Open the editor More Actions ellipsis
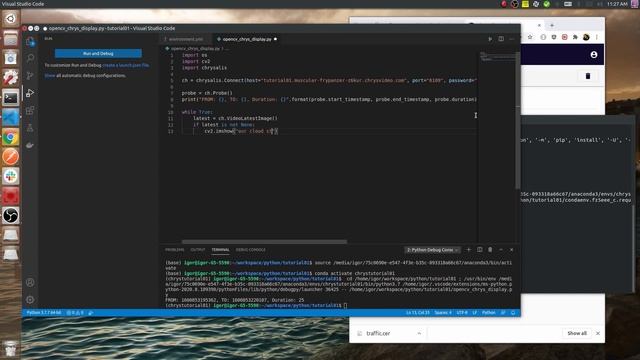 coord(511,39)
